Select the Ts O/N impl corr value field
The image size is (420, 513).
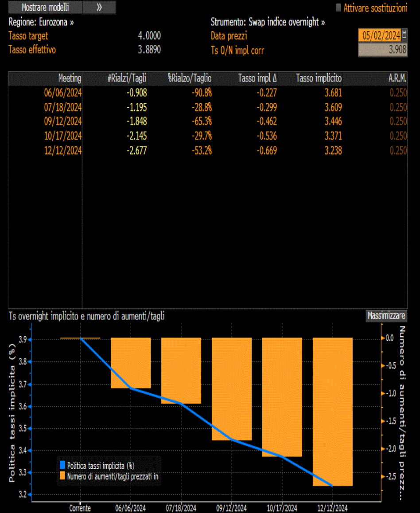coord(383,50)
